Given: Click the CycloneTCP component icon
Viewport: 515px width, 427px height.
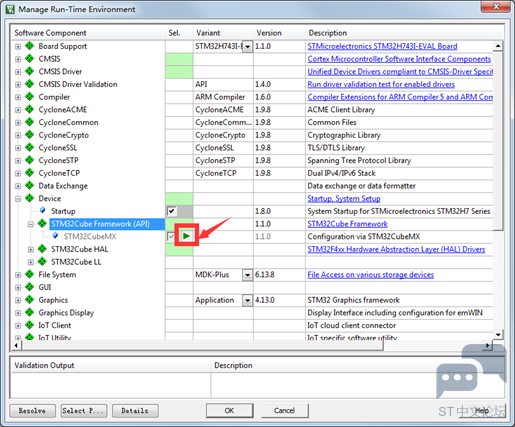Looking at the screenshot, I should point(30,173).
